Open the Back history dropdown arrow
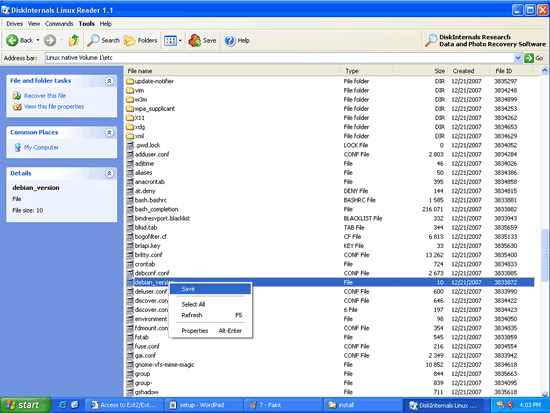The image size is (550, 413). tap(38, 40)
